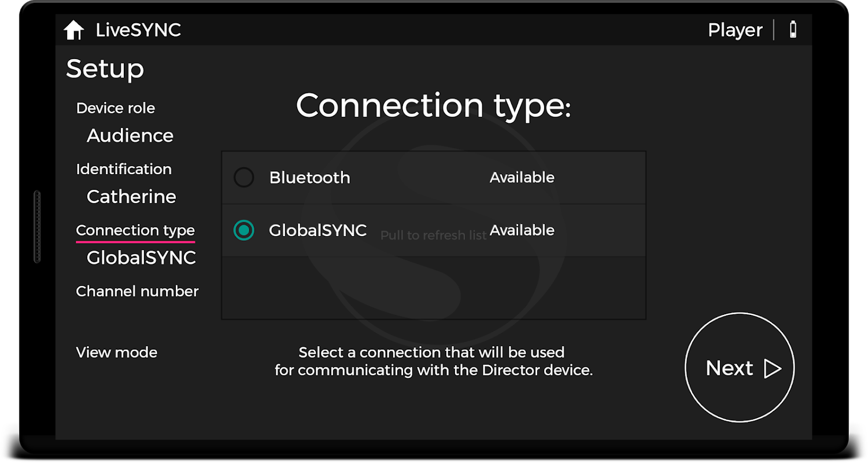
Task: Tap the Audience role value
Action: (x=130, y=135)
